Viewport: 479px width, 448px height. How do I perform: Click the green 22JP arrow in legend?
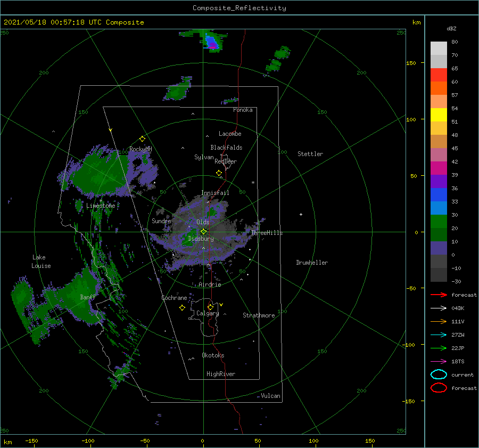(x=439, y=348)
